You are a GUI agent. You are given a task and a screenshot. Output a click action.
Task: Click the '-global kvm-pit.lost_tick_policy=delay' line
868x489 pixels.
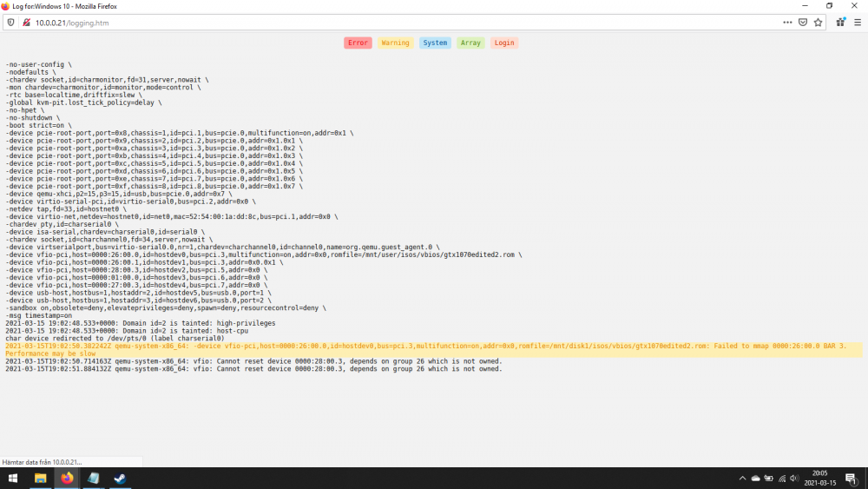tap(83, 102)
